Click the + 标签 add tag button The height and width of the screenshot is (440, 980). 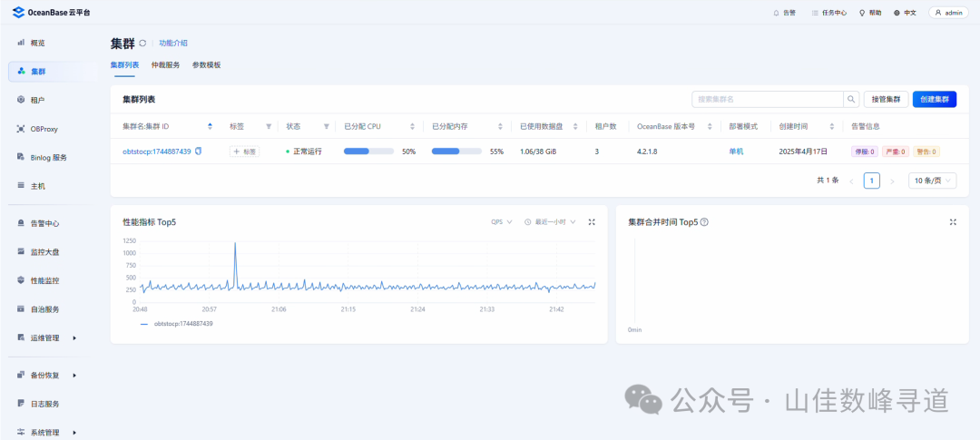[244, 152]
